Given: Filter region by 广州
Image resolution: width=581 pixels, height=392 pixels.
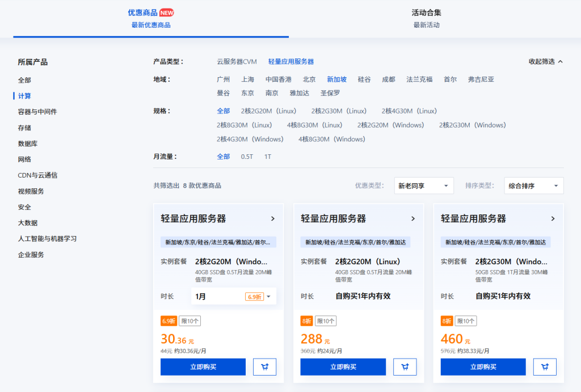Looking at the screenshot, I should (x=224, y=79).
